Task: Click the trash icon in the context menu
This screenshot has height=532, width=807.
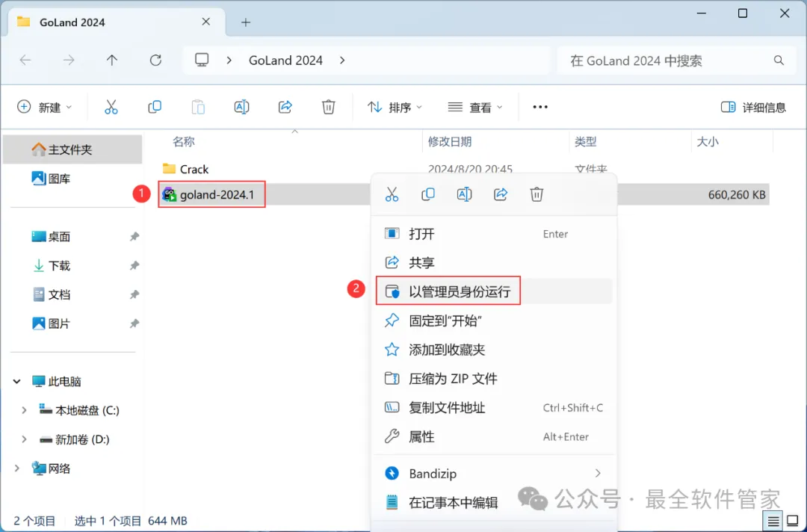Action: [537, 194]
